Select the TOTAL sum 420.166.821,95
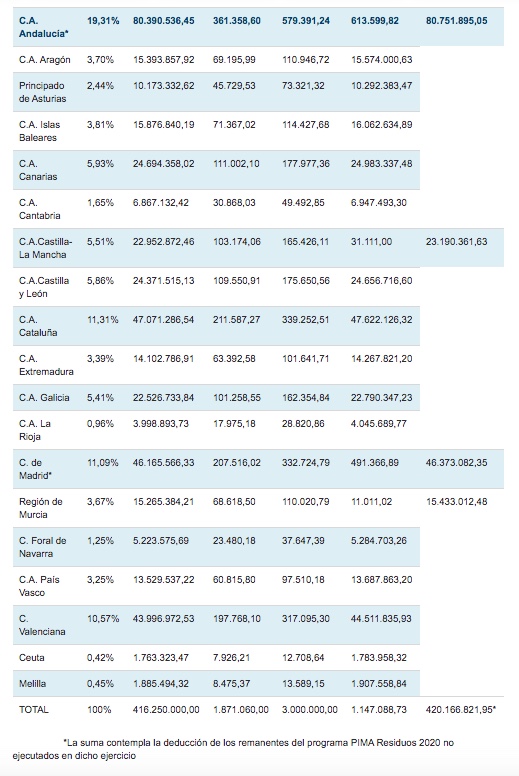 click(x=461, y=710)
